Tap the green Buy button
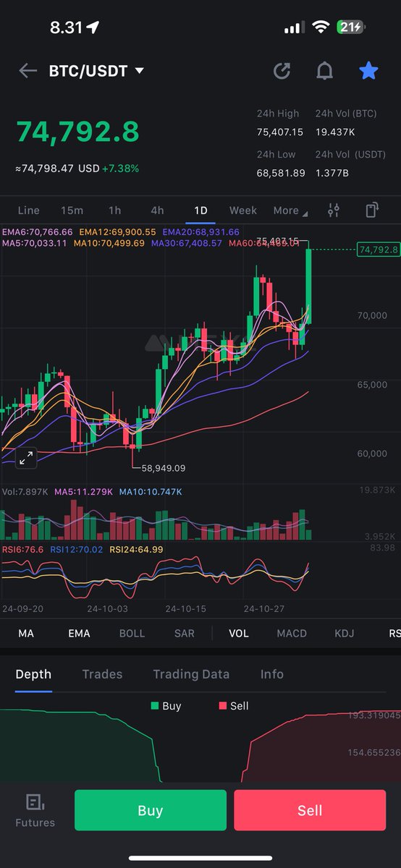 (x=151, y=810)
